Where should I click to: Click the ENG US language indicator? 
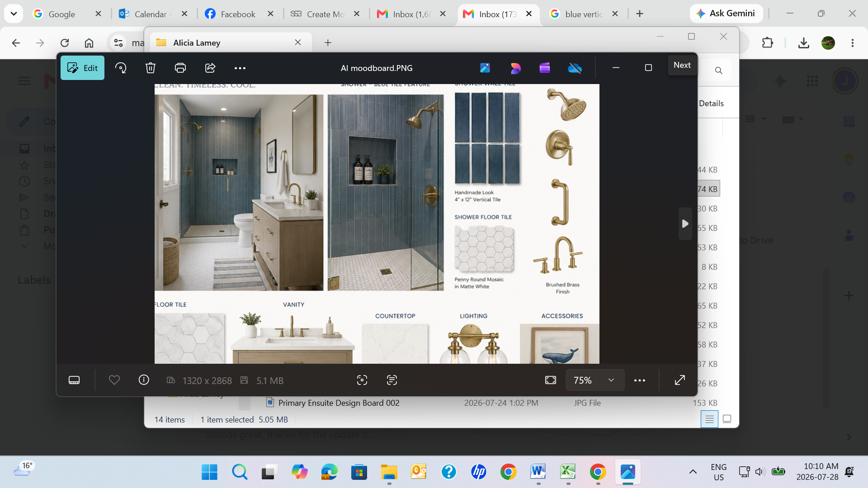(719, 472)
